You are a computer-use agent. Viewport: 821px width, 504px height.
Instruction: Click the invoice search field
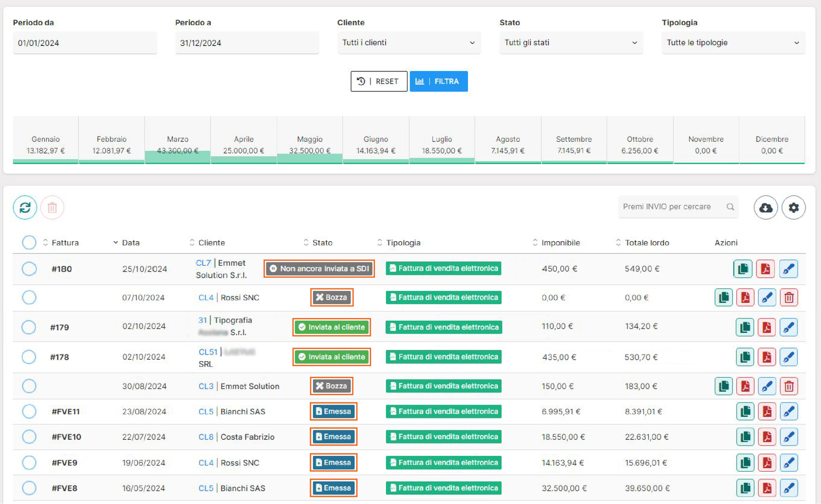click(x=672, y=207)
